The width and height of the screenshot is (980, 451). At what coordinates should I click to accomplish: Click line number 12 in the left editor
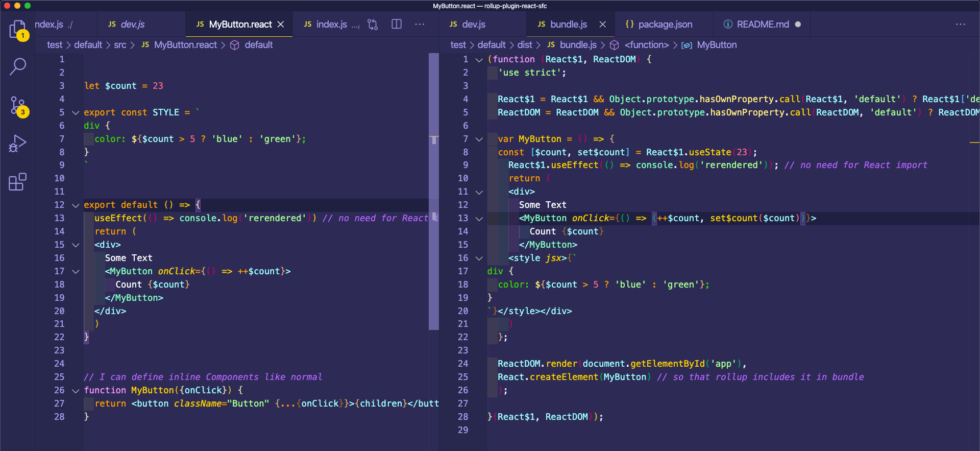click(59, 205)
